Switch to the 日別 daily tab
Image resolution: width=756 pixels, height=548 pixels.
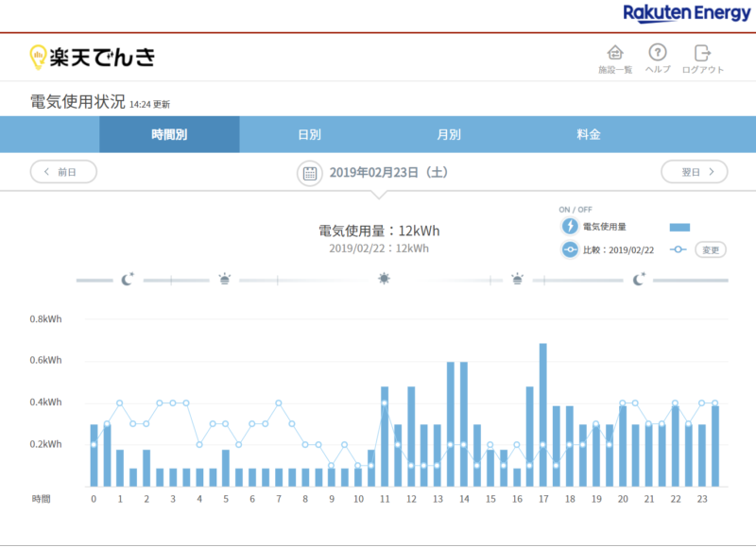[309, 134]
